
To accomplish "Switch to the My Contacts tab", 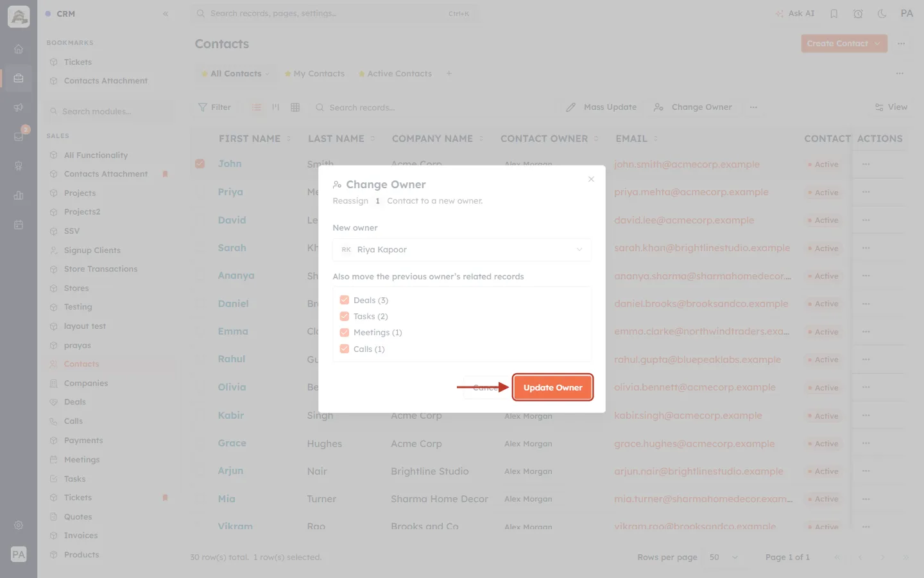I will (x=314, y=74).
